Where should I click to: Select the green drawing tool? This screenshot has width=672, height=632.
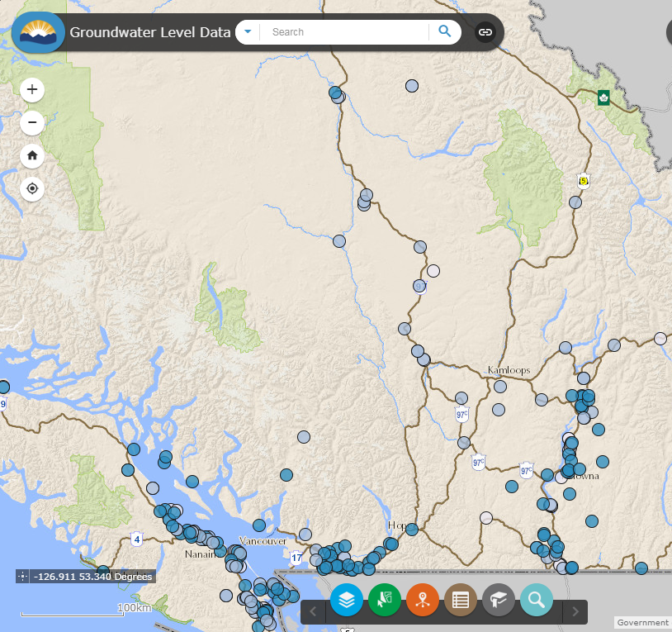click(385, 601)
